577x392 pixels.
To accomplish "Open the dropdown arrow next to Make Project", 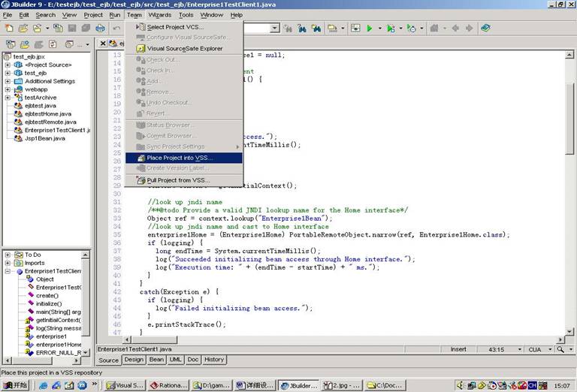I will (343, 28).
